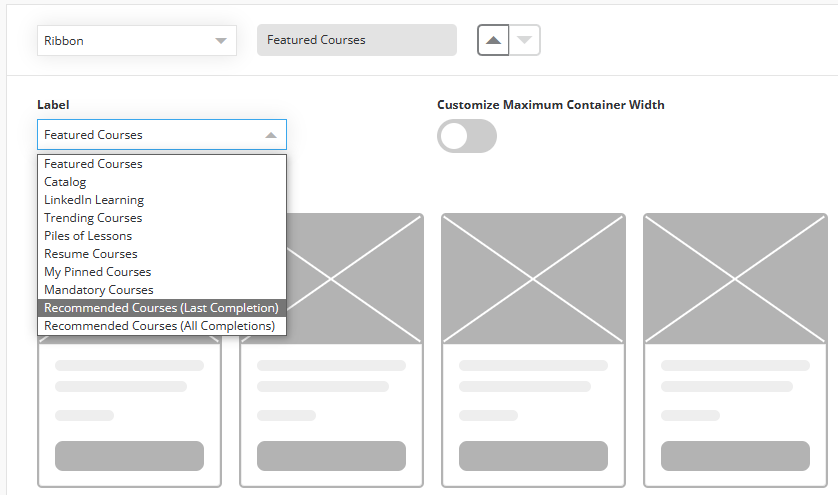Toggle Customize Maximum Container Width switch
Screen dimensions: 838x495
pyautogui.click(x=467, y=136)
